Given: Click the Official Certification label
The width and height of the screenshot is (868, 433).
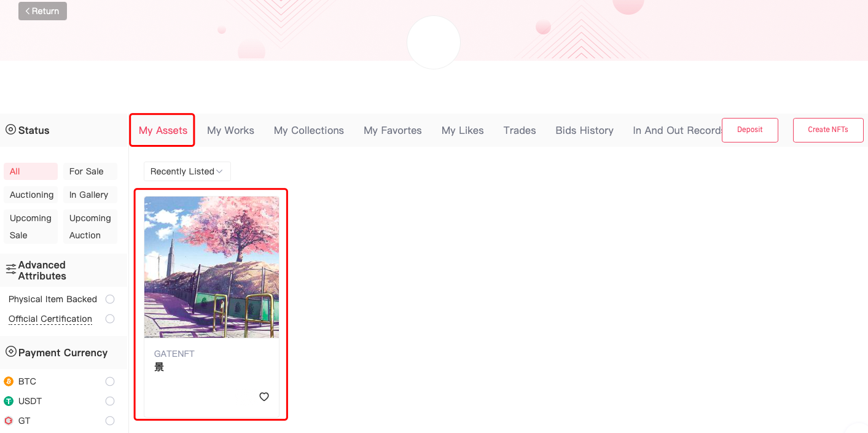Looking at the screenshot, I should pyautogui.click(x=50, y=319).
